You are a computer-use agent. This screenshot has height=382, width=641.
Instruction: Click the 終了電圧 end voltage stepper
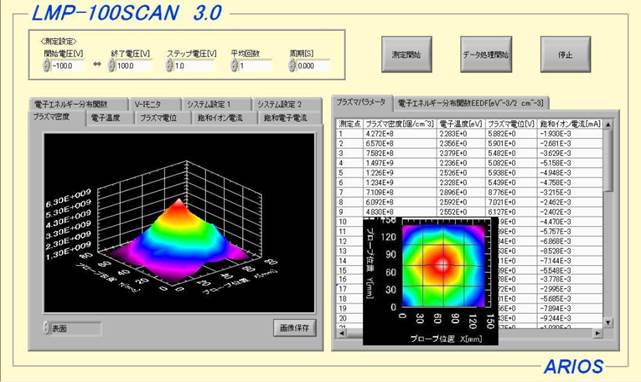pos(112,65)
